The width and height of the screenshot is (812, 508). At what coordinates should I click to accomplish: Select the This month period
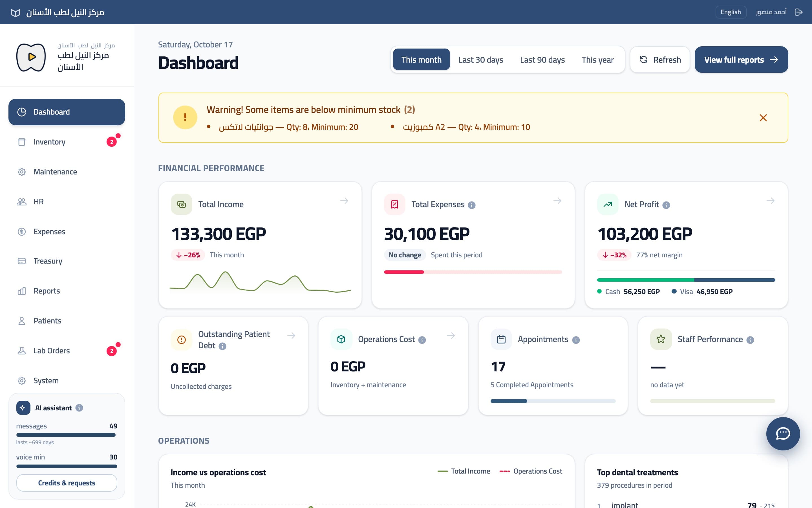421,60
